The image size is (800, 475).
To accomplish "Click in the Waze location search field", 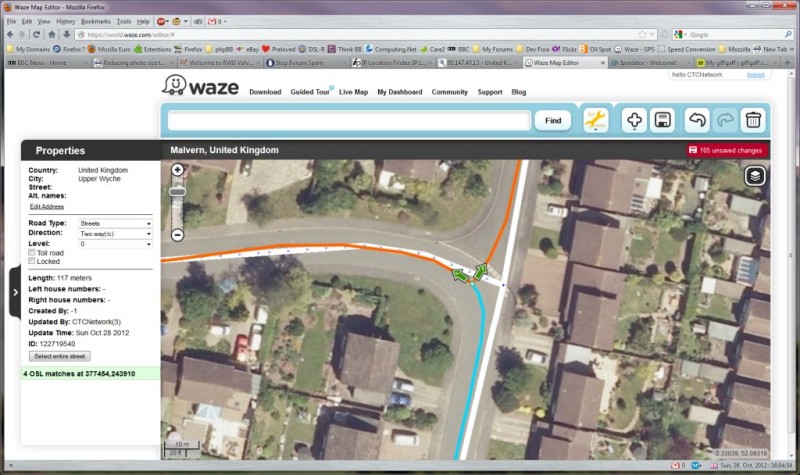I will coord(349,121).
